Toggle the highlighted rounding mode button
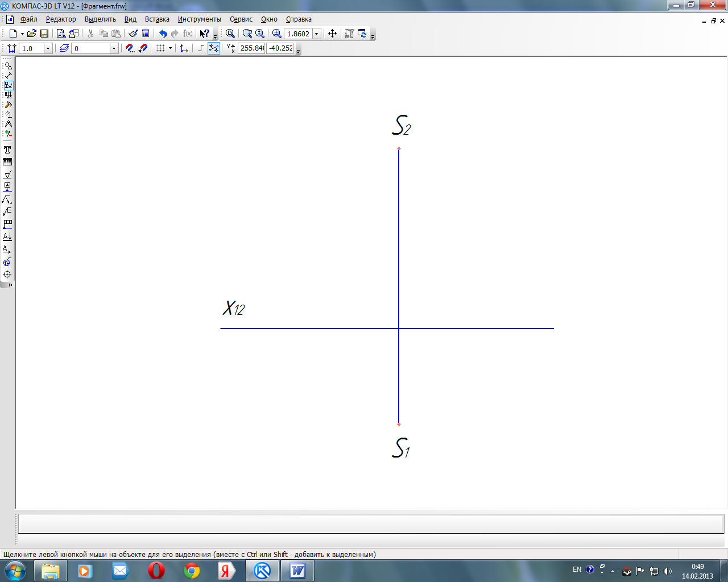 pos(214,48)
